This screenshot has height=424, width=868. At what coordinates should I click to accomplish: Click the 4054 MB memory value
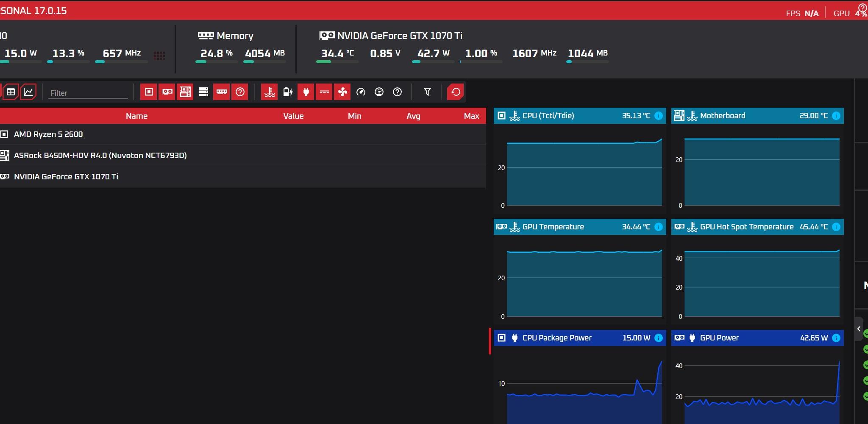(265, 53)
